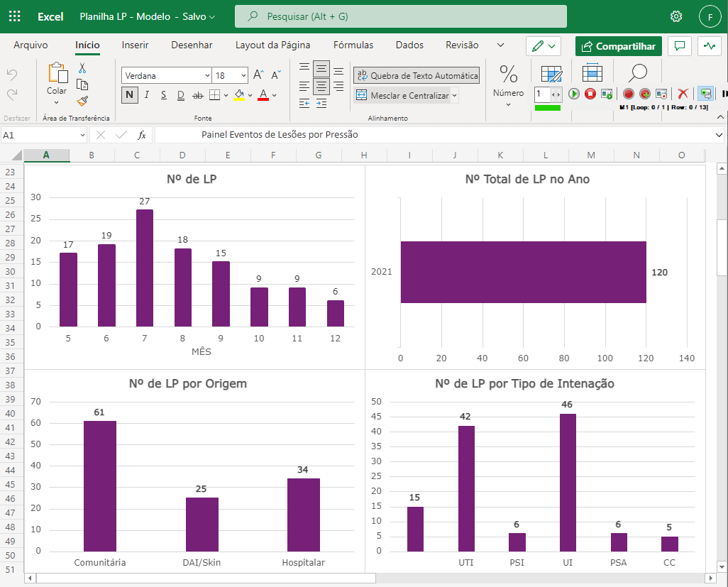
Task: Click the Pesquisar search box
Action: tap(401, 17)
